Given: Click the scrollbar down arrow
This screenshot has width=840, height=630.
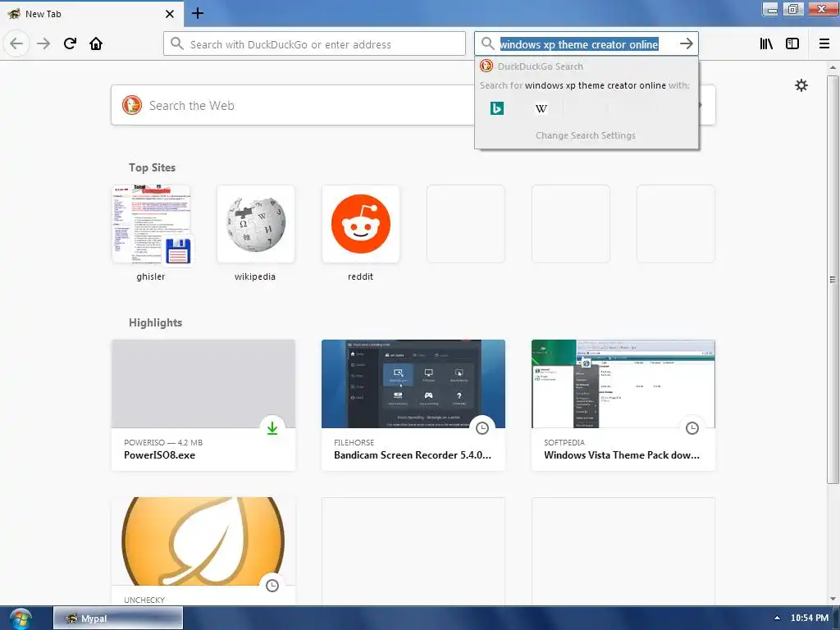Looking at the screenshot, I should click(833, 599).
